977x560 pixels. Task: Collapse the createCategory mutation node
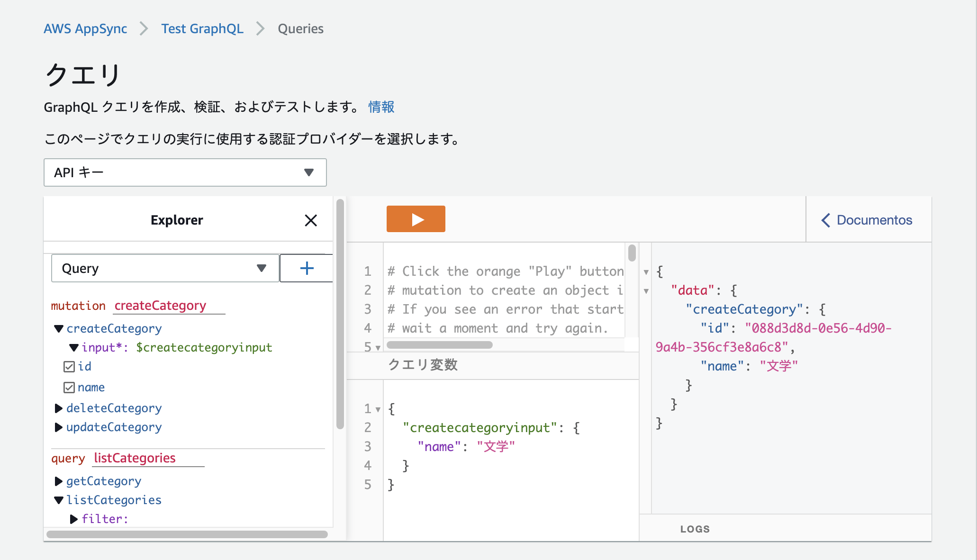tap(59, 329)
